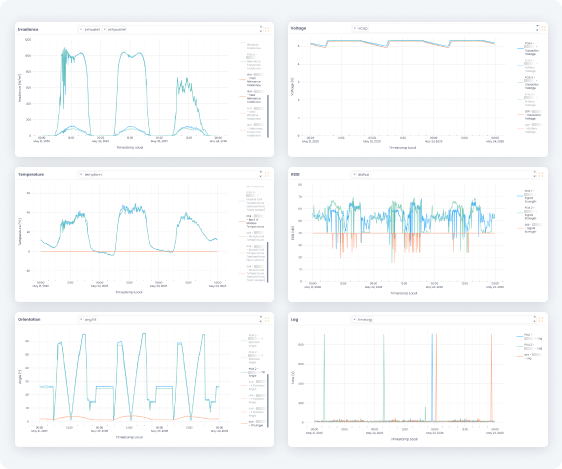
Task: Click the Lag panel title
Action: (x=294, y=319)
